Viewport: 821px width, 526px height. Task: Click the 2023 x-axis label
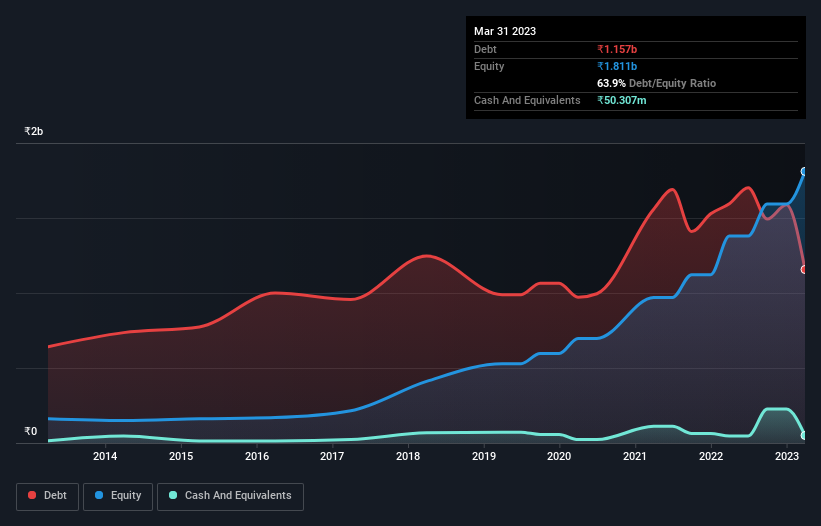pos(786,456)
